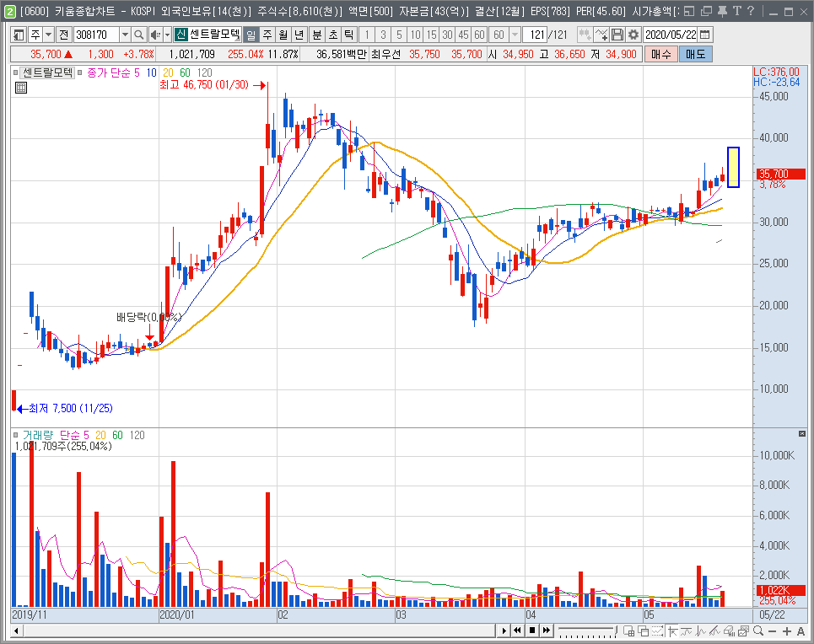
Task: Select yearly (년) chart period
Action: click(299, 35)
